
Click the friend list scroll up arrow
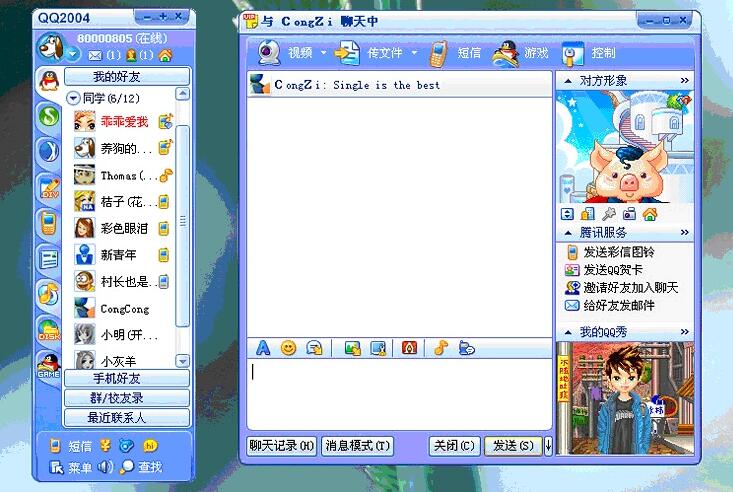pyautogui.click(x=182, y=94)
